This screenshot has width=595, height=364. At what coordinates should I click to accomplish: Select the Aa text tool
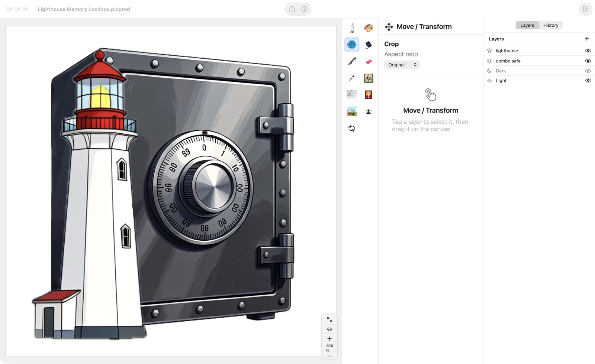tap(369, 78)
